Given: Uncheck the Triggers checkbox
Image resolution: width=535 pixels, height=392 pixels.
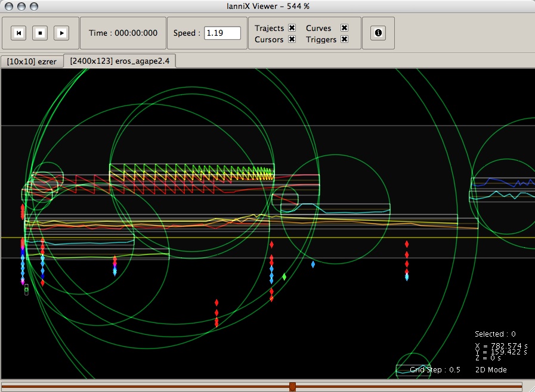Looking at the screenshot, I should tap(345, 39).
